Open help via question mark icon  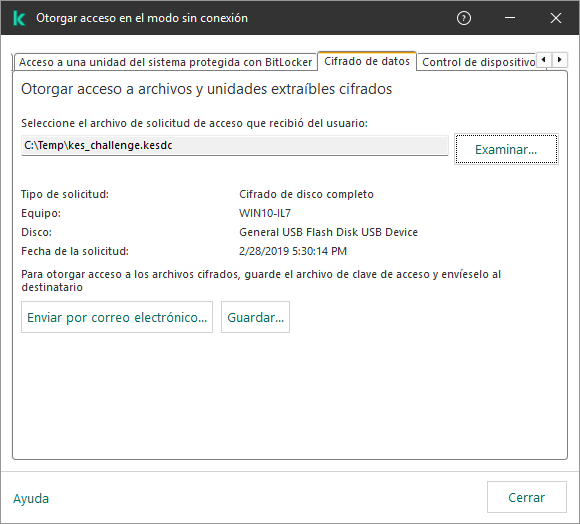point(464,18)
